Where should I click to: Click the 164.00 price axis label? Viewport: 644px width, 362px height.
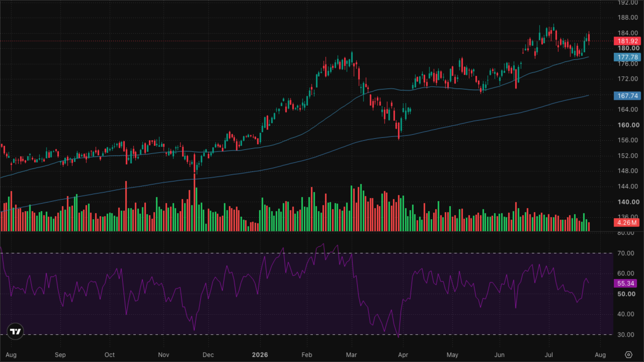tap(628, 109)
